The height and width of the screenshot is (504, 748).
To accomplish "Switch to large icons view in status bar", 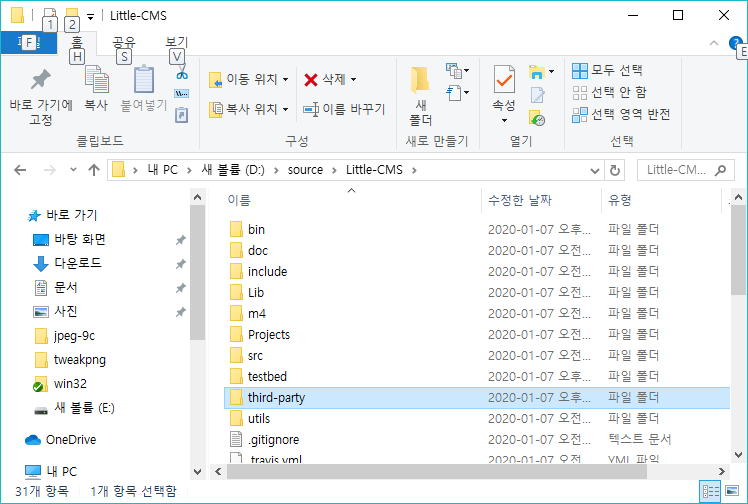I will (x=732, y=491).
